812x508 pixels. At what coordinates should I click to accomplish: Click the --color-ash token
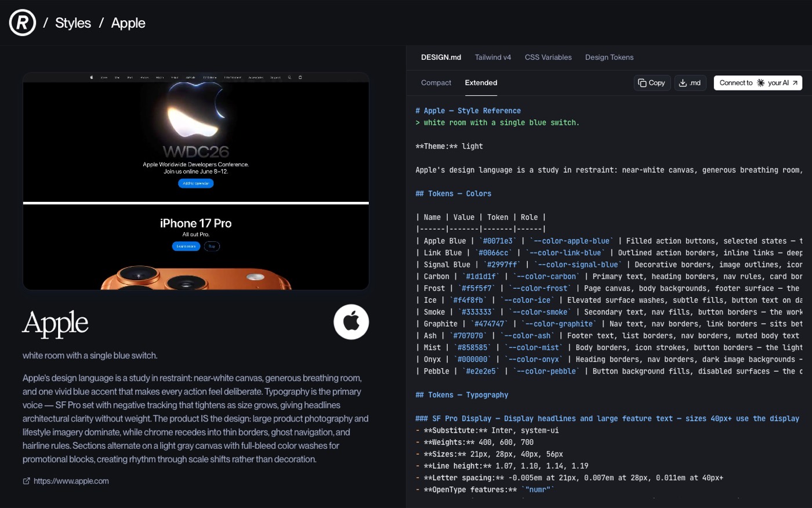(527, 336)
